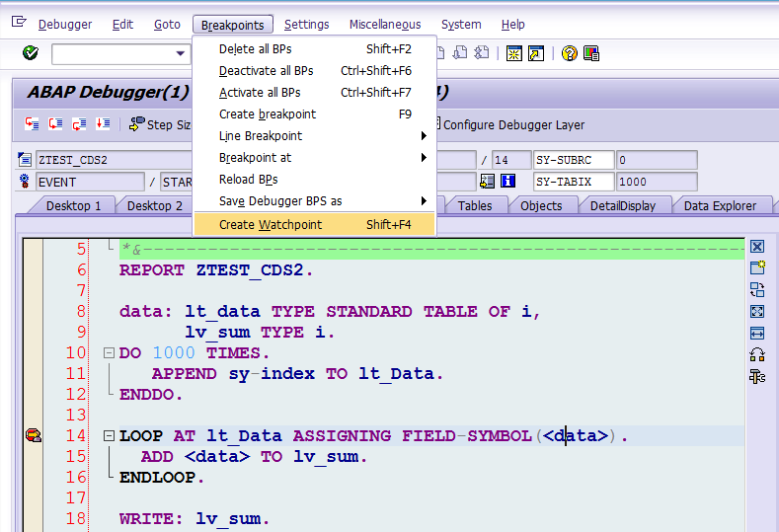Image resolution: width=779 pixels, height=532 pixels.
Task: Switch to the Objects tab
Action: pos(541,205)
